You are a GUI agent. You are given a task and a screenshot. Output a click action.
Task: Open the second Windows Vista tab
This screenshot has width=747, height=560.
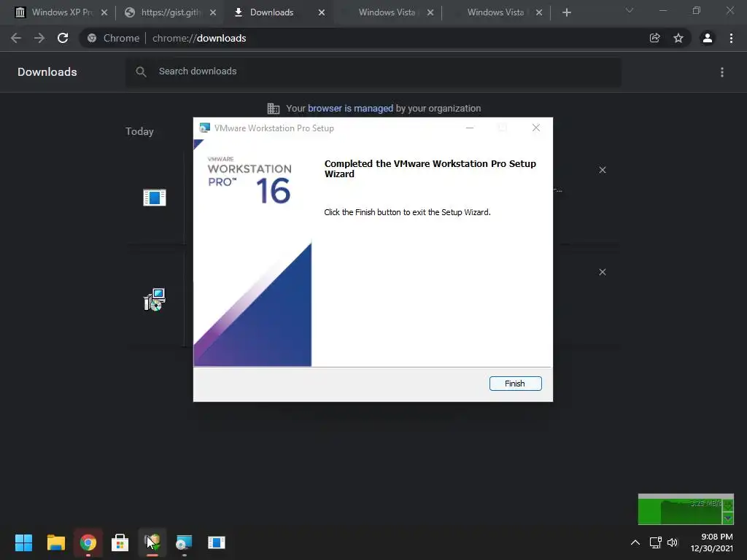pyautogui.click(x=495, y=12)
